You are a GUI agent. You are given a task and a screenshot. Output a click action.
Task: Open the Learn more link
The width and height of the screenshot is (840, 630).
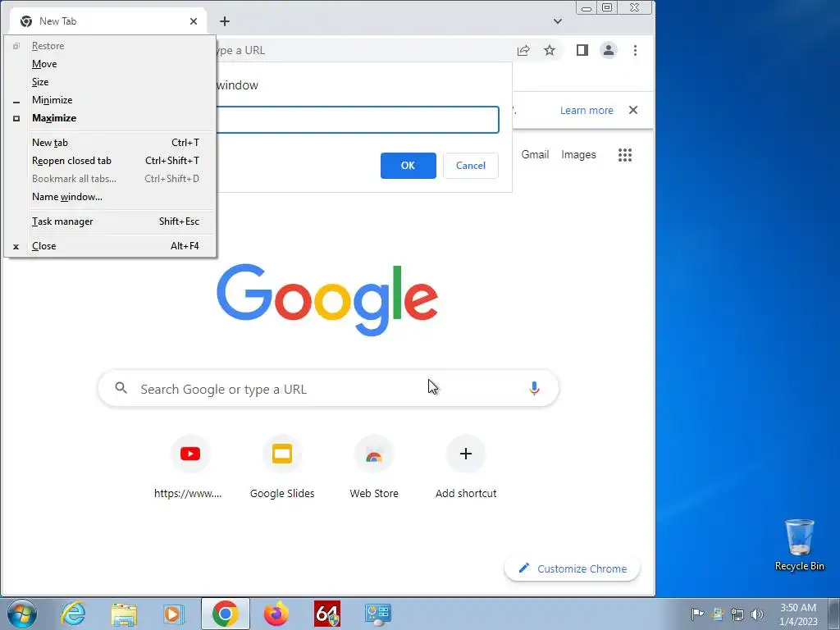pyautogui.click(x=587, y=111)
